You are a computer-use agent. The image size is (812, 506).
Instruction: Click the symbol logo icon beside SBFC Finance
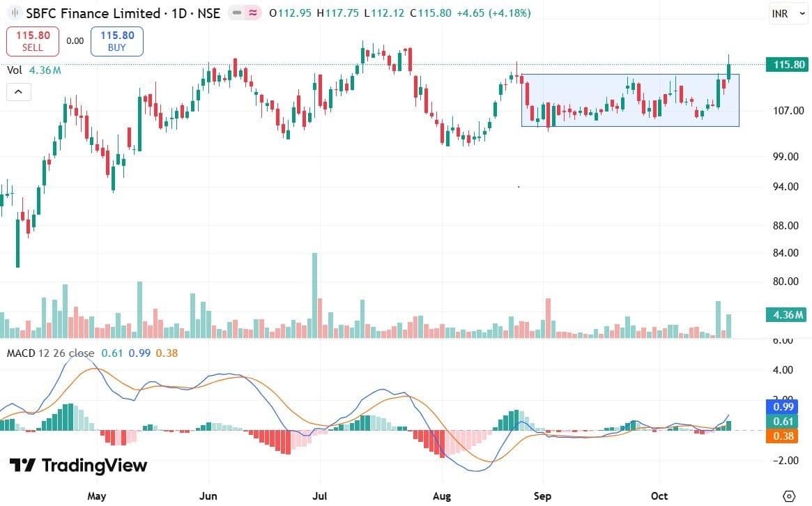click(x=14, y=13)
